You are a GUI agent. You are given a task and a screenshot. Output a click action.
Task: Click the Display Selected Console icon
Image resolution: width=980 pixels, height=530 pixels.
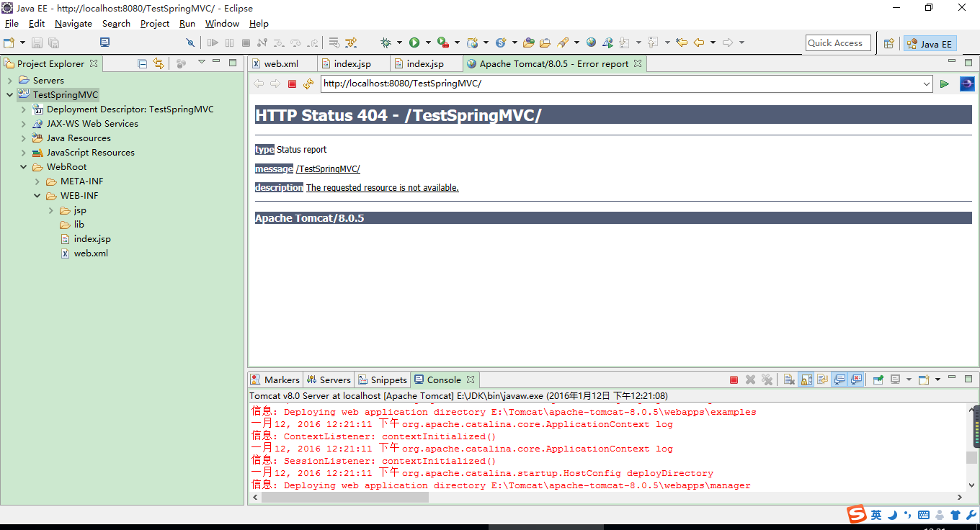click(895, 379)
